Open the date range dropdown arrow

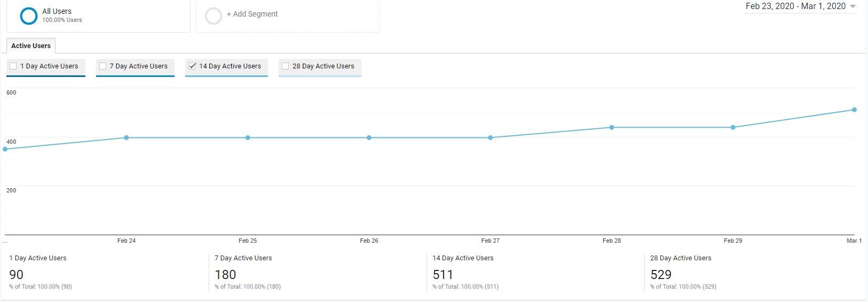[853, 6]
